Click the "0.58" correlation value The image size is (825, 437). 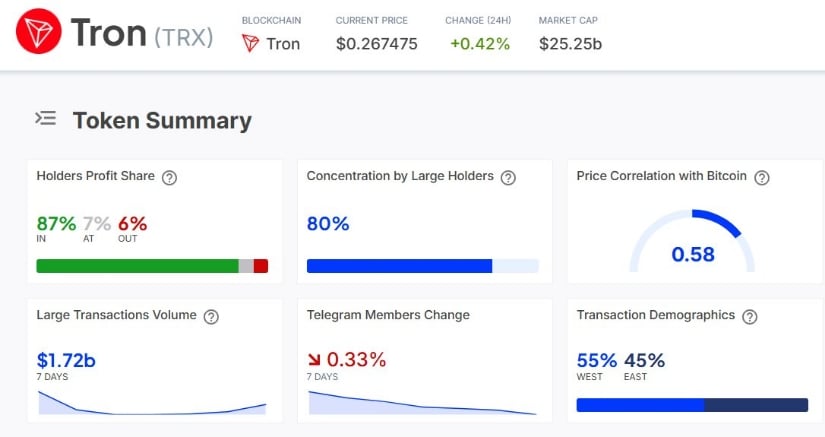pyautogui.click(x=693, y=255)
